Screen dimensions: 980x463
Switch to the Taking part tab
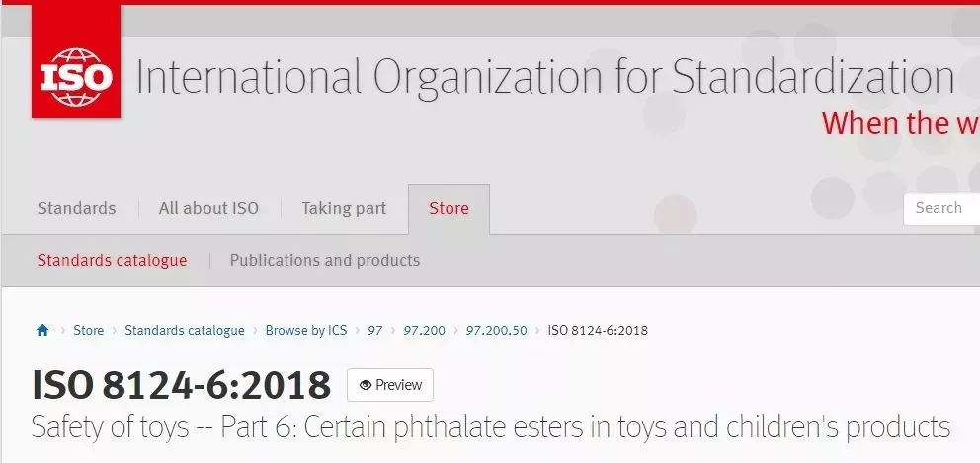344,208
